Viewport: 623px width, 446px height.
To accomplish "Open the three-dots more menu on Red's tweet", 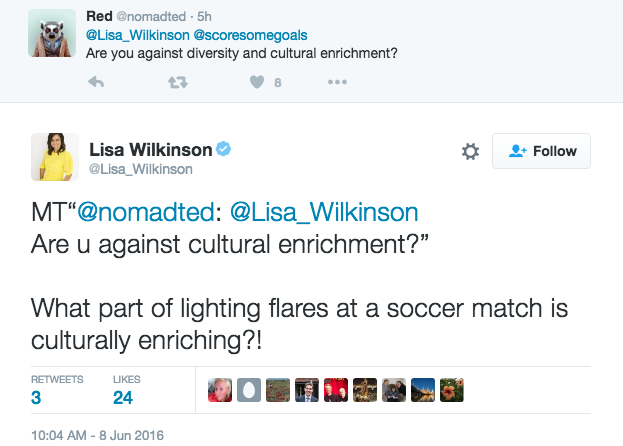I will [x=338, y=83].
